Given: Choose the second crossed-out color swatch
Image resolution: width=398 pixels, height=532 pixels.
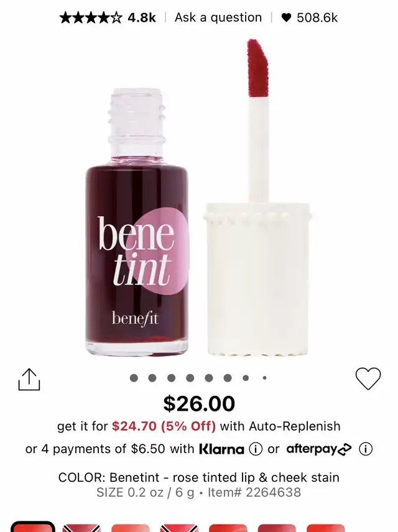Looking at the screenshot, I should pyautogui.click(x=81, y=528).
